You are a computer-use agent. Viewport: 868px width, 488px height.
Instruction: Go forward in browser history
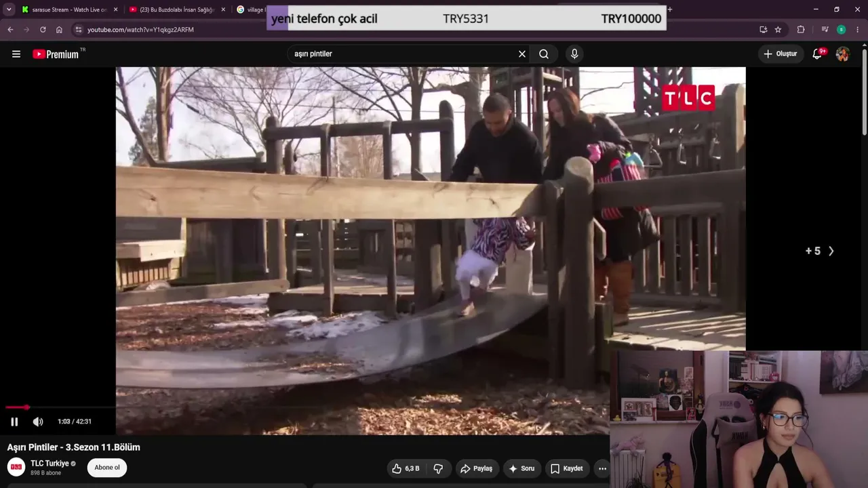coord(26,30)
